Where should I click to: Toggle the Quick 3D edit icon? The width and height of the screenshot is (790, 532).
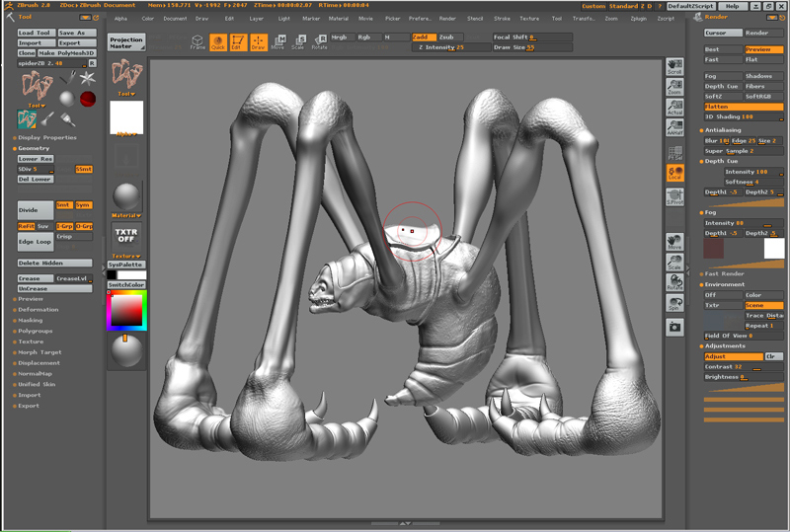point(218,42)
